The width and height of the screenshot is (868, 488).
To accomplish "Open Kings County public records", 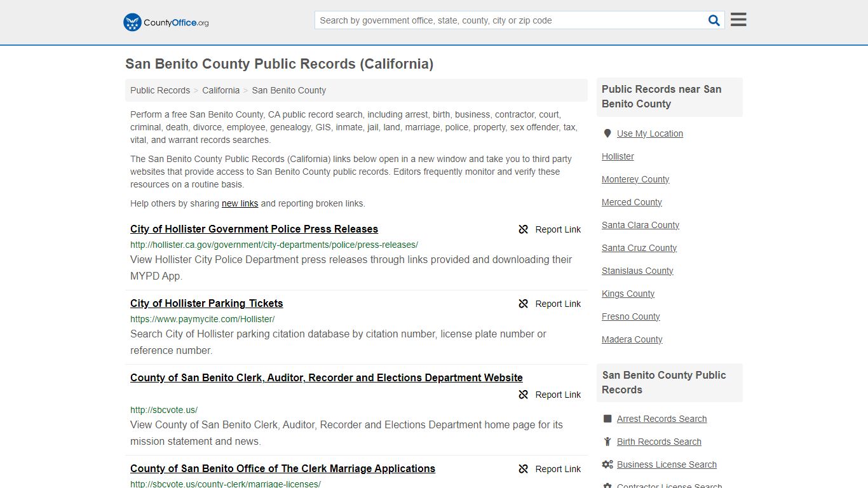I will 628,294.
